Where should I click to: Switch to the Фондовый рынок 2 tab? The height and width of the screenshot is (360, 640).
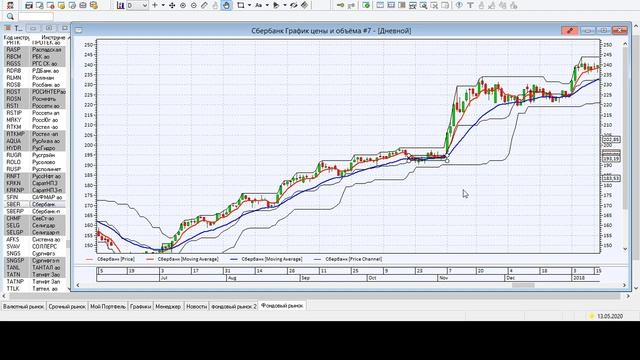[x=233, y=307]
